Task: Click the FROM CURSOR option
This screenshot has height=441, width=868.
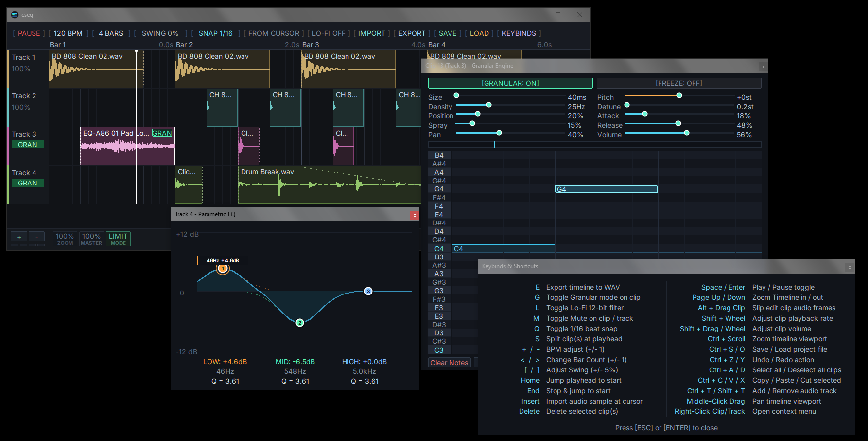Action: coord(274,33)
